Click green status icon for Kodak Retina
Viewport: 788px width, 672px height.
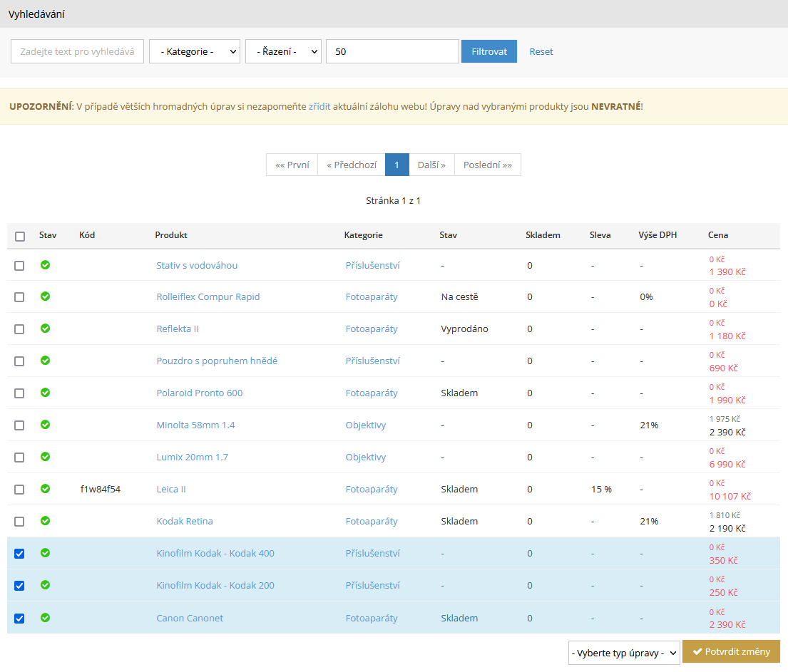[45, 521]
